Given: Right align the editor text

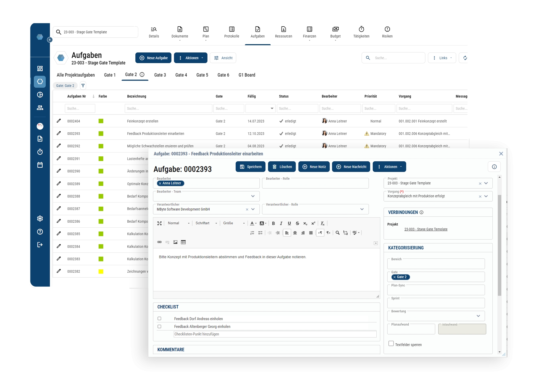Looking at the screenshot, I should [x=303, y=233].
